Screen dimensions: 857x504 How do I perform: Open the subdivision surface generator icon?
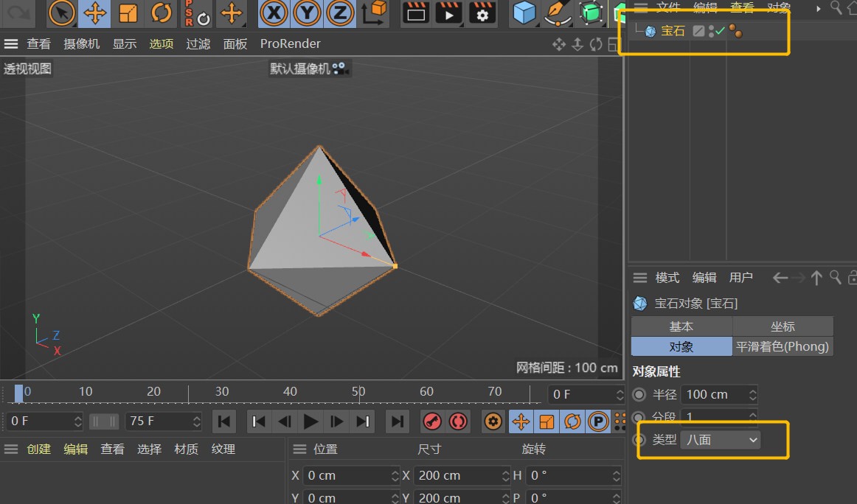point(591,13)
